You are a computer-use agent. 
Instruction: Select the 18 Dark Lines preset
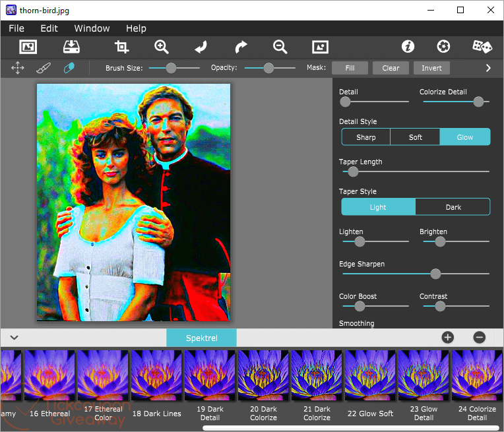[x=156, y=375]
